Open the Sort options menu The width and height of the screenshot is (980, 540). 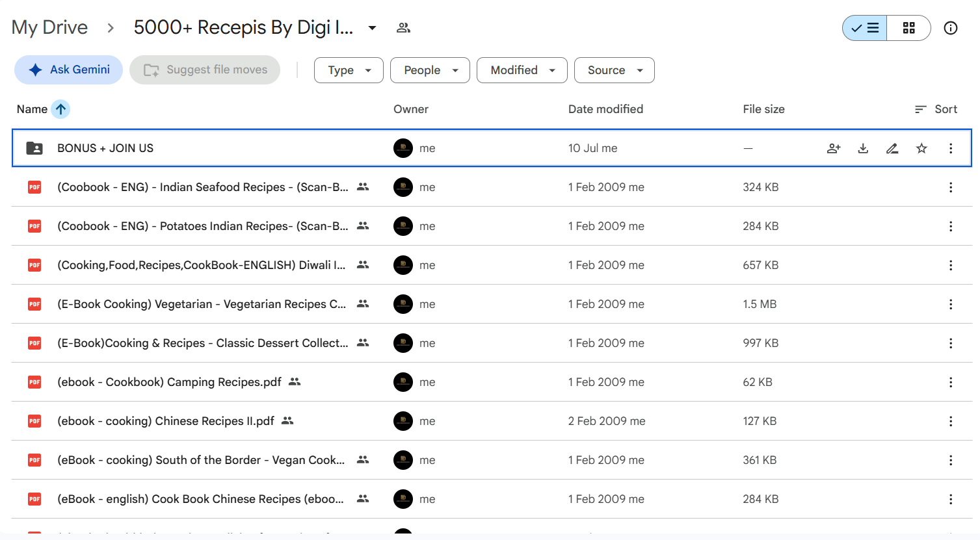936,109
